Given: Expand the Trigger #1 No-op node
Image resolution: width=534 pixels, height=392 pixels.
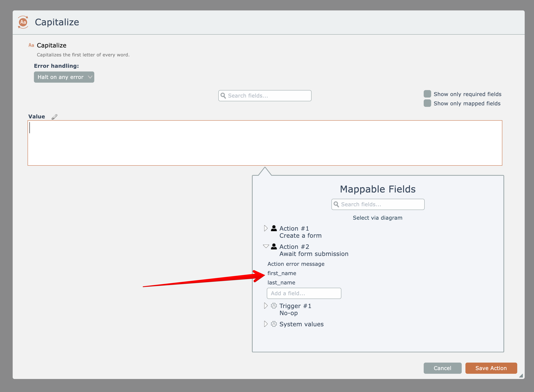Looking at the screenshot, I should (x=266, y=306).
